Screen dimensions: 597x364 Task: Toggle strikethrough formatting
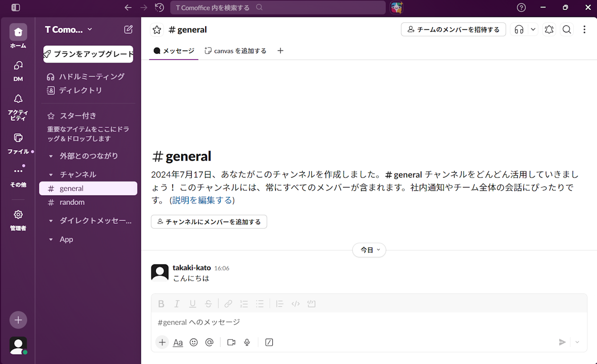click(208, 303)
